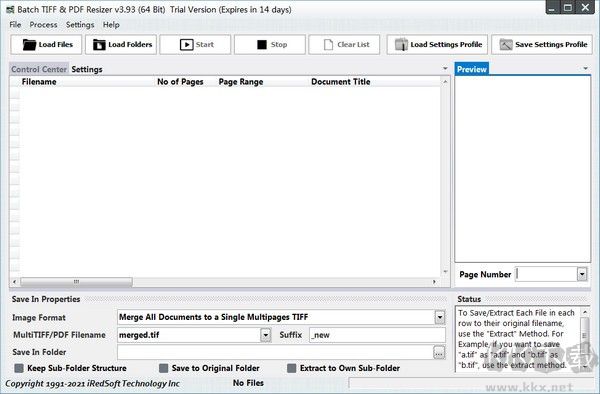Click the Load Files toolbar button

[46, 45]
